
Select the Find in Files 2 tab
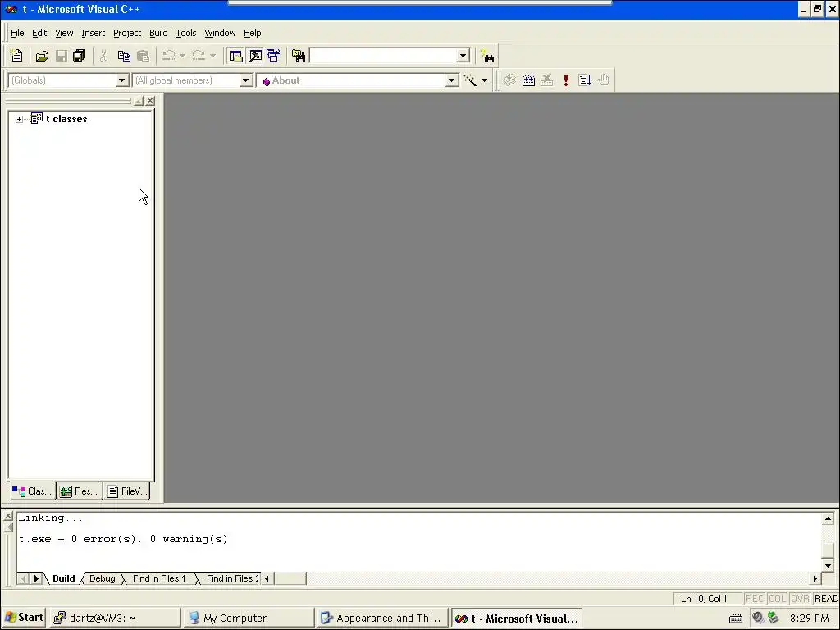coord(231,578)
